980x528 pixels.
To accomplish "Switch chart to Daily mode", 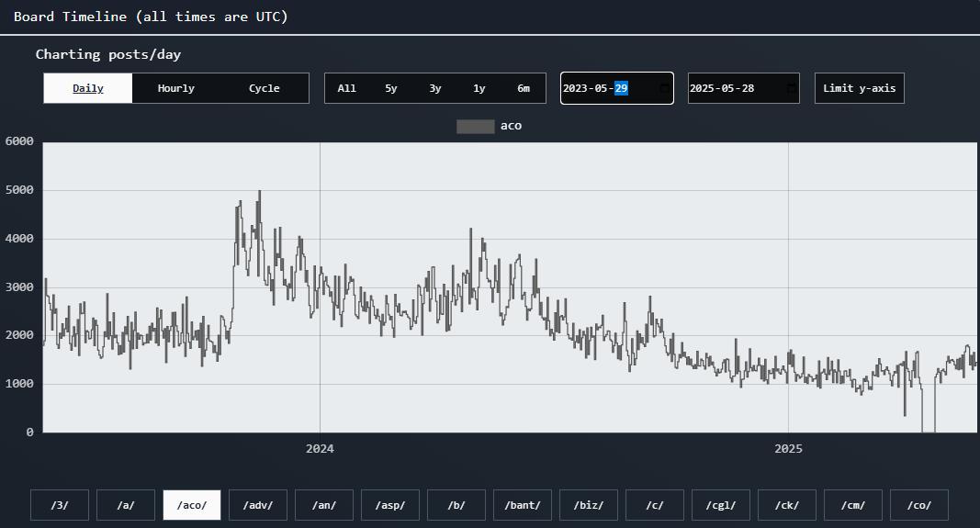I will pos(88,88).
